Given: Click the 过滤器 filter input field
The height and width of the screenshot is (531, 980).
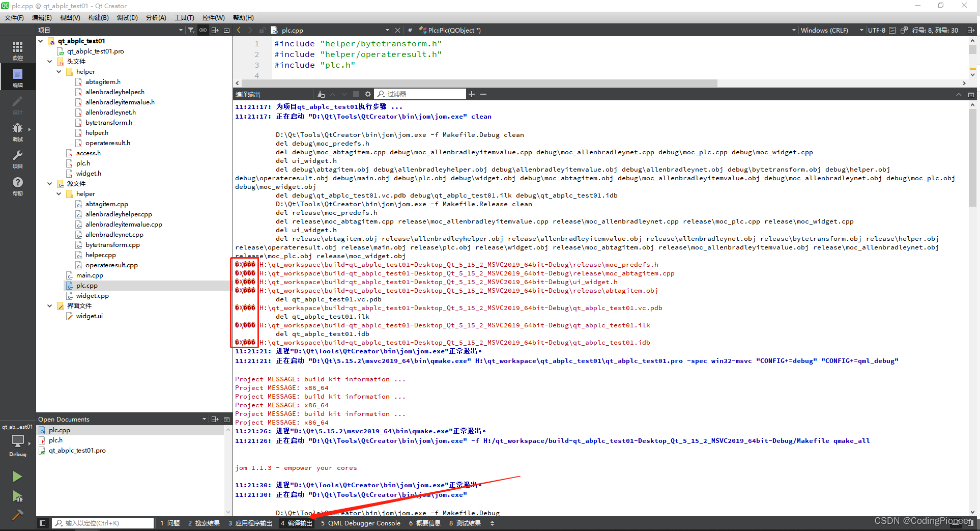Looking at the screenshot, I should pos(421,94).
